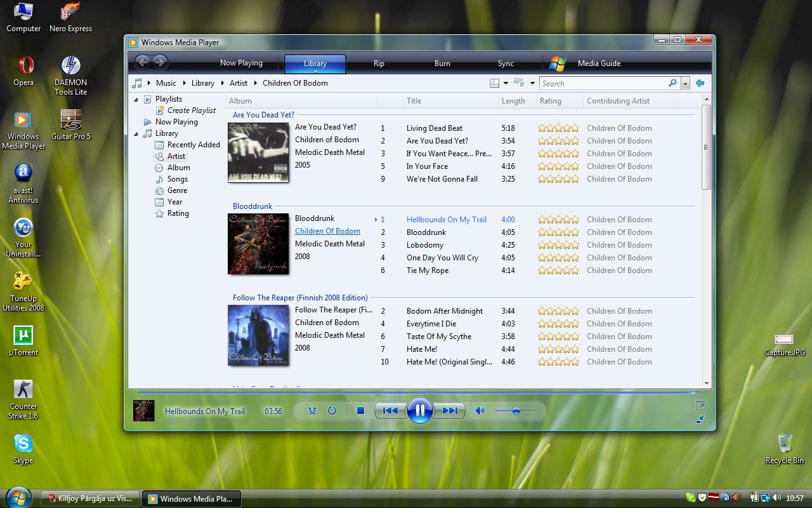812x508 pixels.
Task: Expand the breadcrumb arrow after Music
Action: (x=185, y=83)
